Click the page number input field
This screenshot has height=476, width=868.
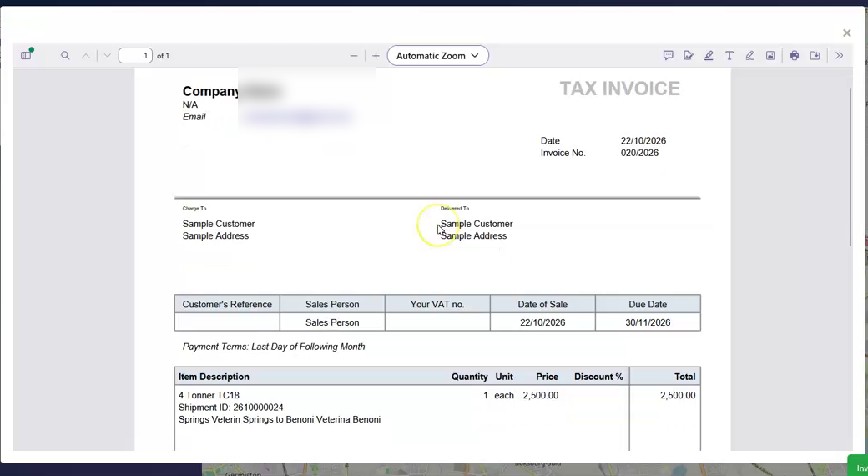(135, 55)
